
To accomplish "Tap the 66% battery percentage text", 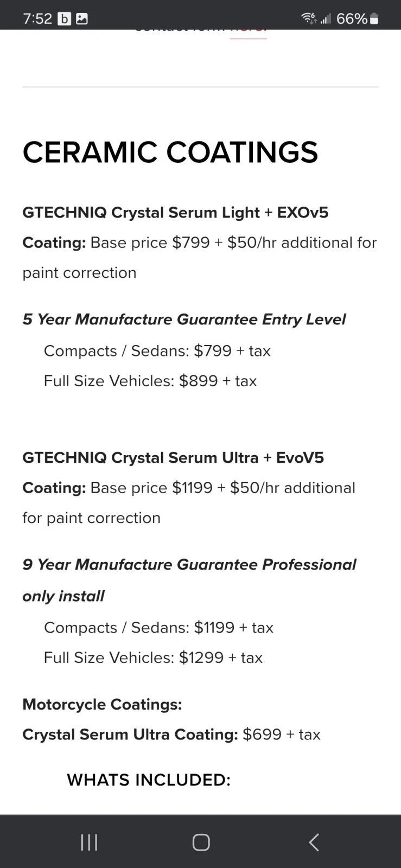I will coord(352,19).
